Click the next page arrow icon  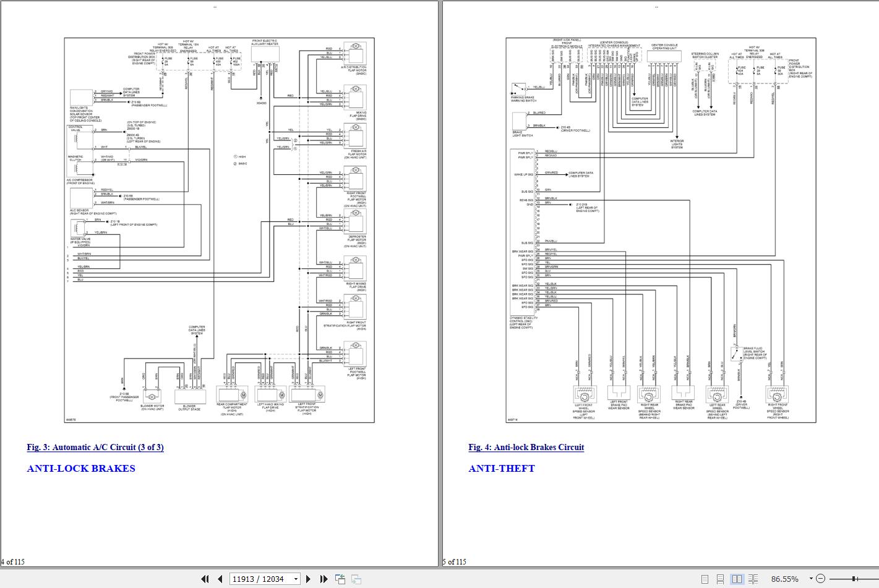(308, 579)
